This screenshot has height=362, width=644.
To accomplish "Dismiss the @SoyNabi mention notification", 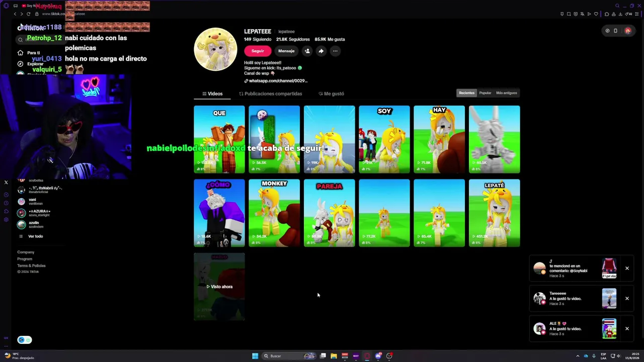I will click(x=627, y=268).
